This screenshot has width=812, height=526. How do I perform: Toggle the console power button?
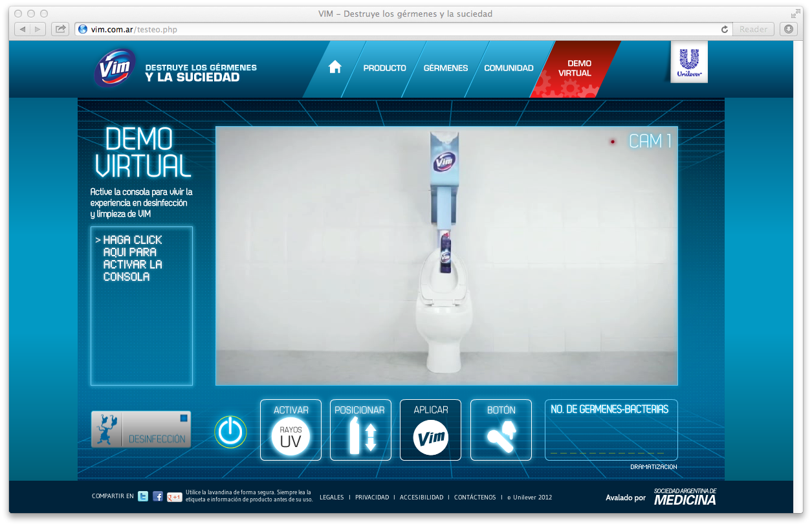point(231,432)
